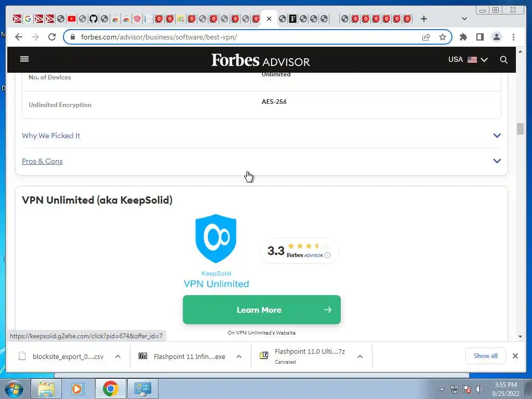View site information via the padlock icon

click(x=72, y=37)
